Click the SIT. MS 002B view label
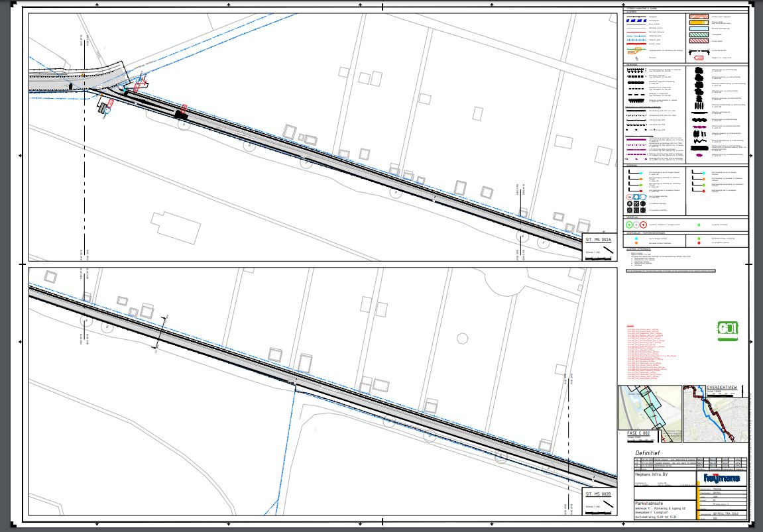The height and width of the screenshot is (532, 763). coord(598,495)
